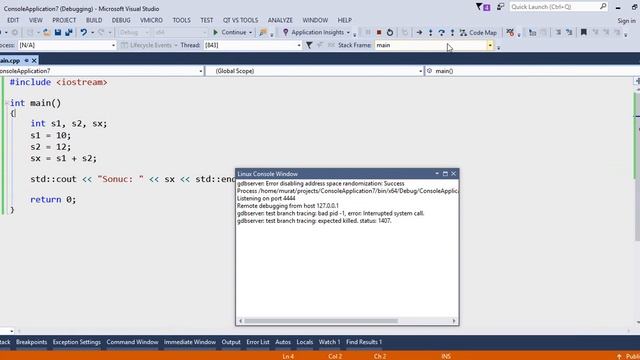Open the QT VS TOOLS menu

(x=240, y=20)
